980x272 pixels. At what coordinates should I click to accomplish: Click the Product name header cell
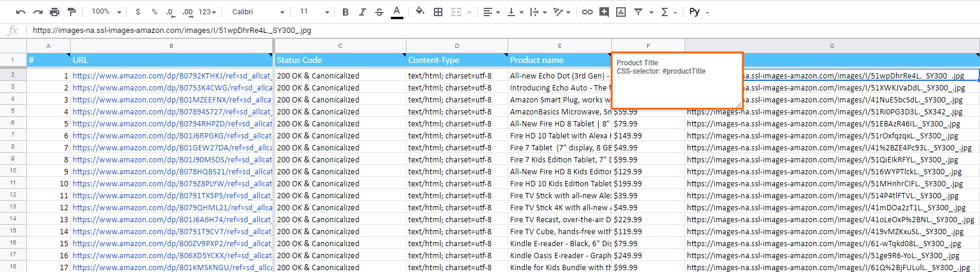point(560,60)
